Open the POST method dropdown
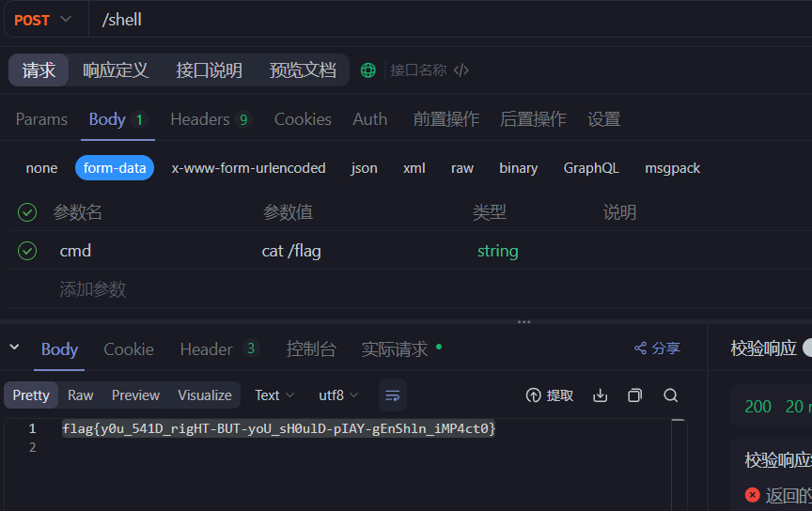The width and height of the screenshot is (812, 511). tap(42, 20)
